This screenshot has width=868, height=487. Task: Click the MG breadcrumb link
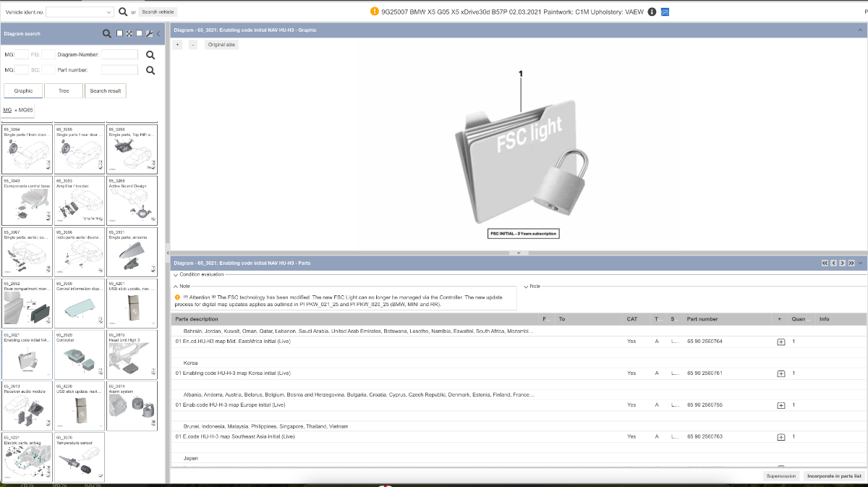[7, 110]
